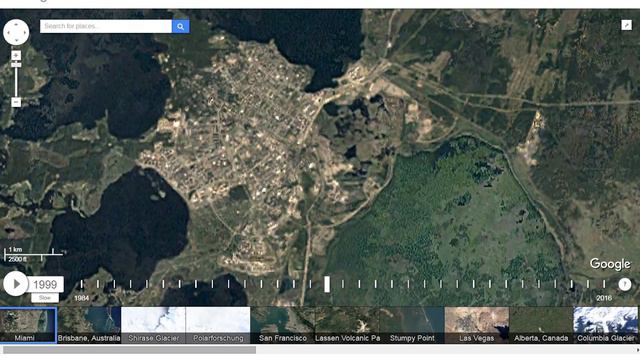Open the Polarforschung thumbnail
Viewport: 640px width, 360px height.
point(218,325)
